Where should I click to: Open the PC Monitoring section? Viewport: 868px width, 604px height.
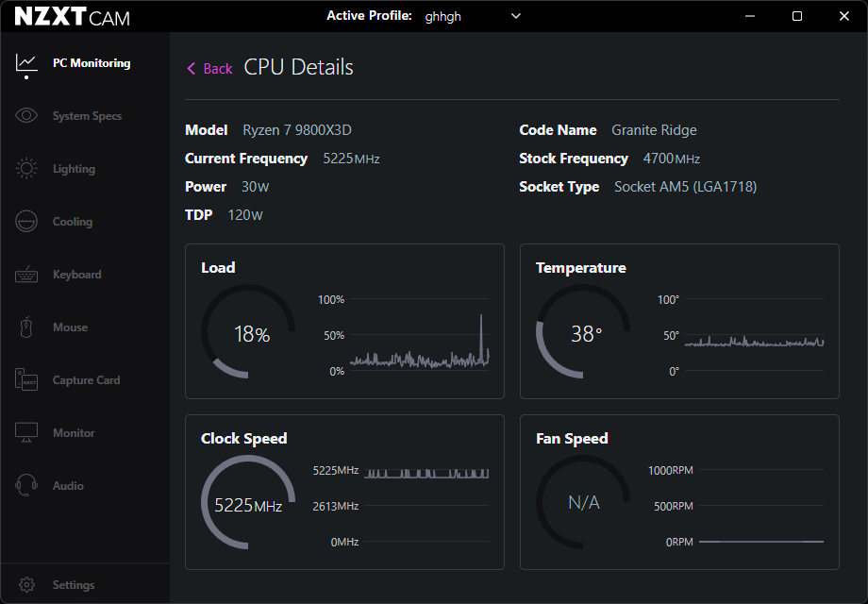[x=92, y=63]
